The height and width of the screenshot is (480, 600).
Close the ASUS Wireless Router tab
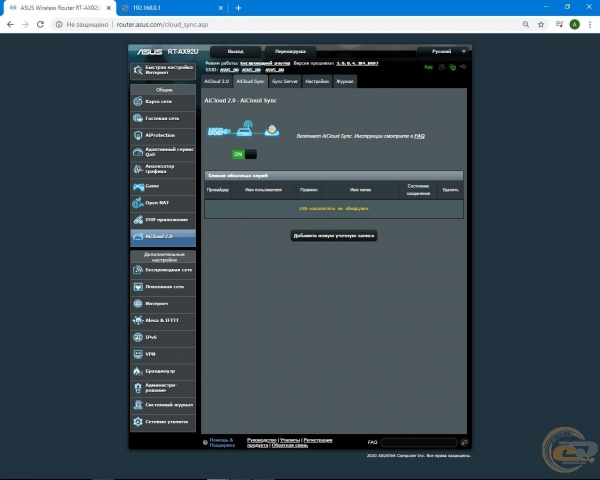(108, 8)
